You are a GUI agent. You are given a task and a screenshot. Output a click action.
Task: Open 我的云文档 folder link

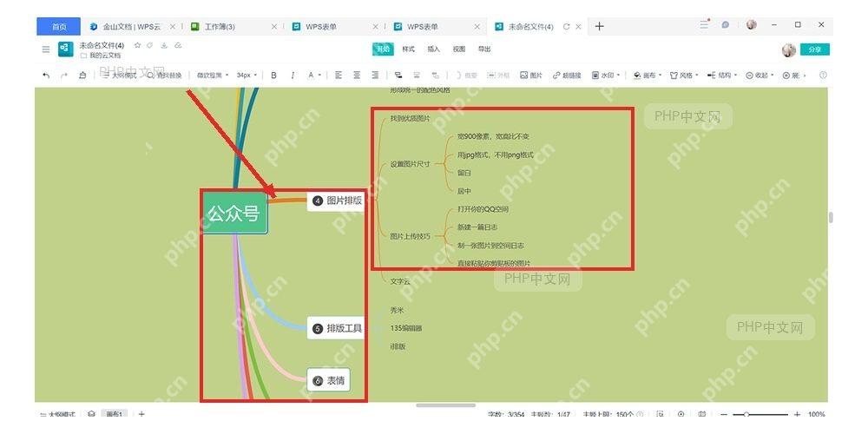(101, 56)
